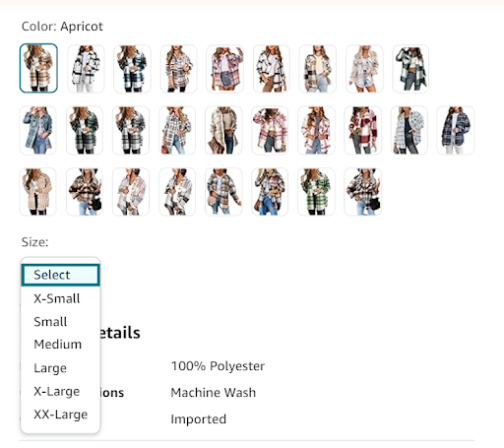504x448 pixels.
Task: Select the sixth swatch in the third color row
Action: (x=270, y=192)
